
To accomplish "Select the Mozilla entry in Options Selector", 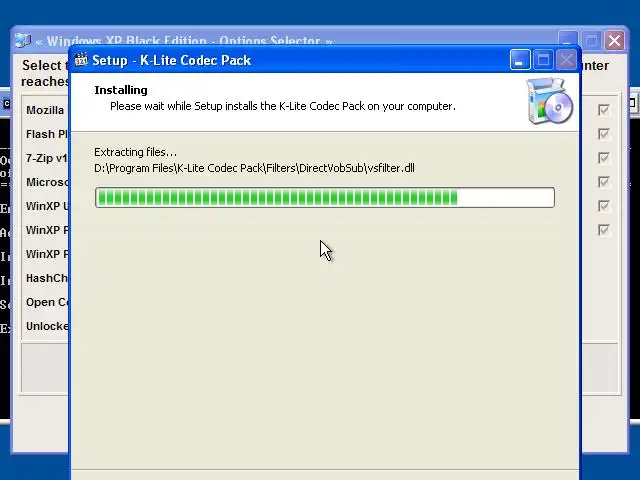I will coord(45,110).
